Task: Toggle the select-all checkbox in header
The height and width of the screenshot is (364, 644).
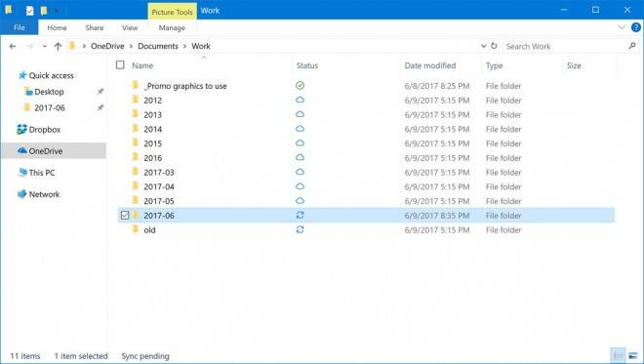Action: pos(120,65)
